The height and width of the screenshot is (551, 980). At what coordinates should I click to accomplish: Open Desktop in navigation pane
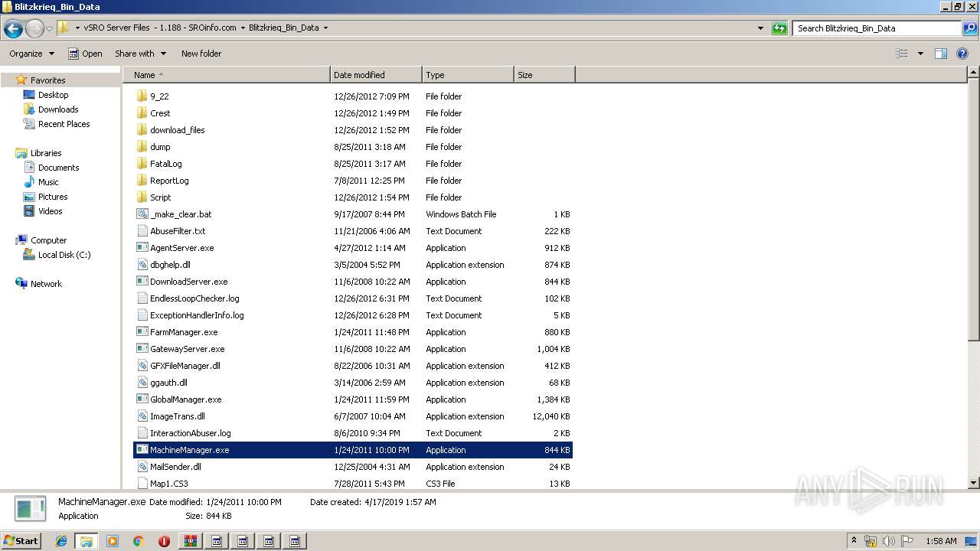tap(53, 95)
